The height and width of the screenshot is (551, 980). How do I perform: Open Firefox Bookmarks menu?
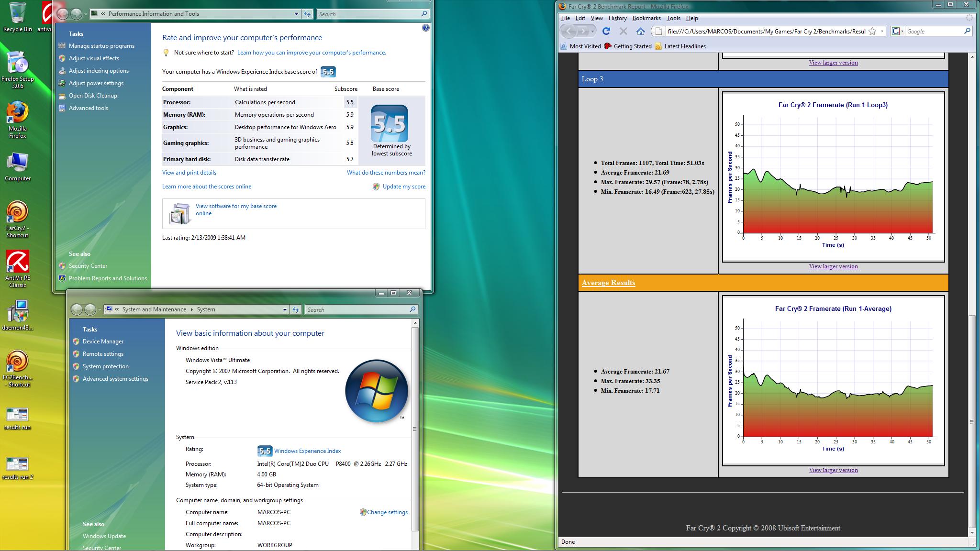pos(646,18)
